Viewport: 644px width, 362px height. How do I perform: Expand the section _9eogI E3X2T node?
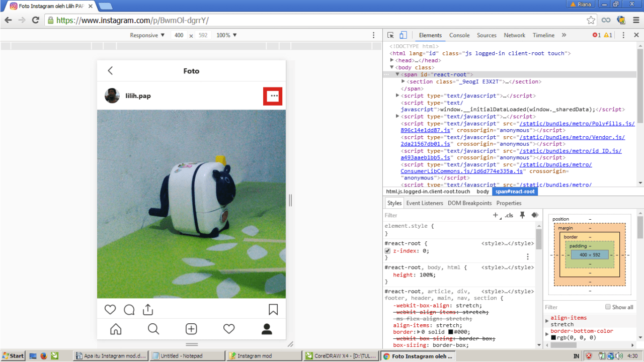(404, 81)
